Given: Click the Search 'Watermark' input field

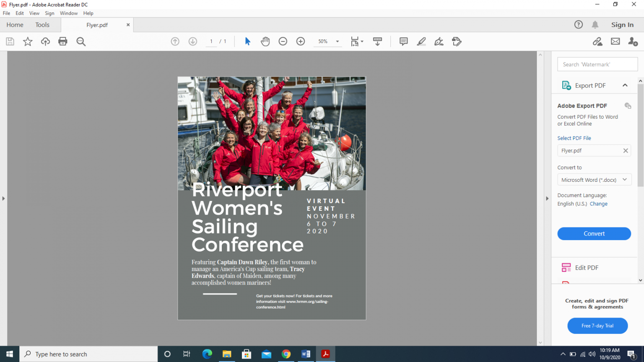Looking at the screenshot, I should [597, 65].
